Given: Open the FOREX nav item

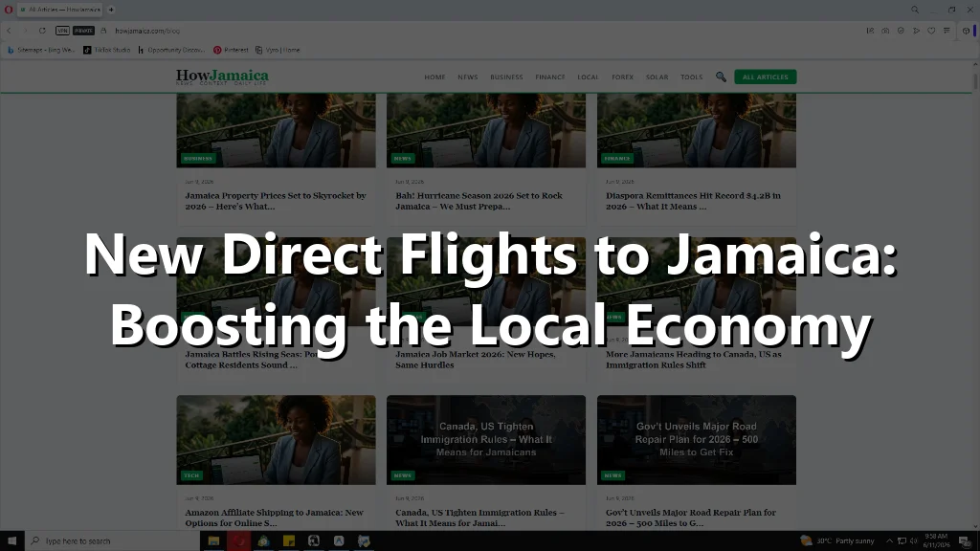Looking at the screenshot, I should click(622, 77).
